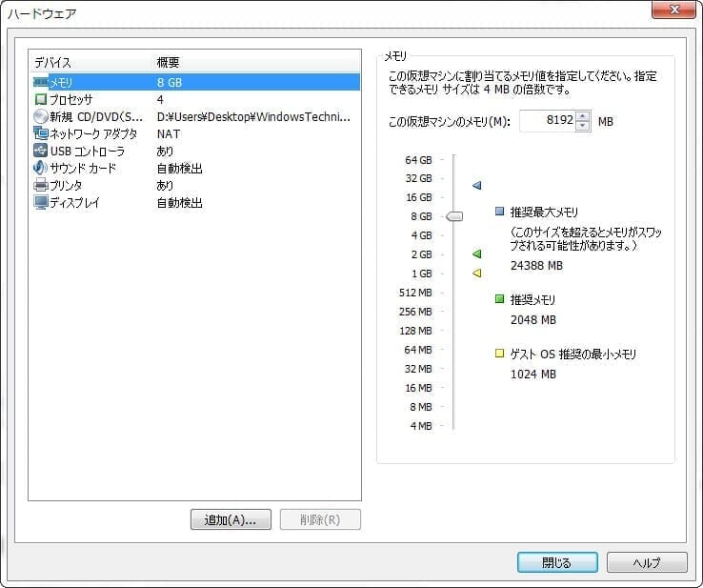Click the green recommended memory marker

coord(477,254)
